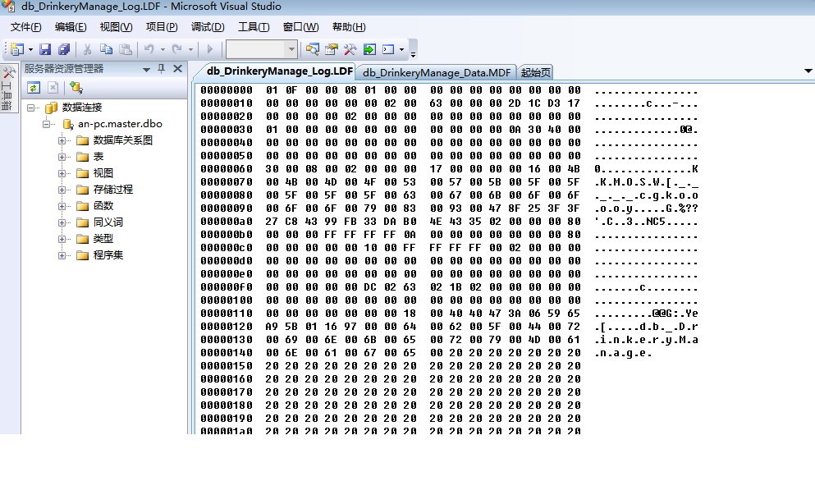Click the Visual Studio title bar icon
The width and height of the screenshot is (815, 504).
(7, 7)
